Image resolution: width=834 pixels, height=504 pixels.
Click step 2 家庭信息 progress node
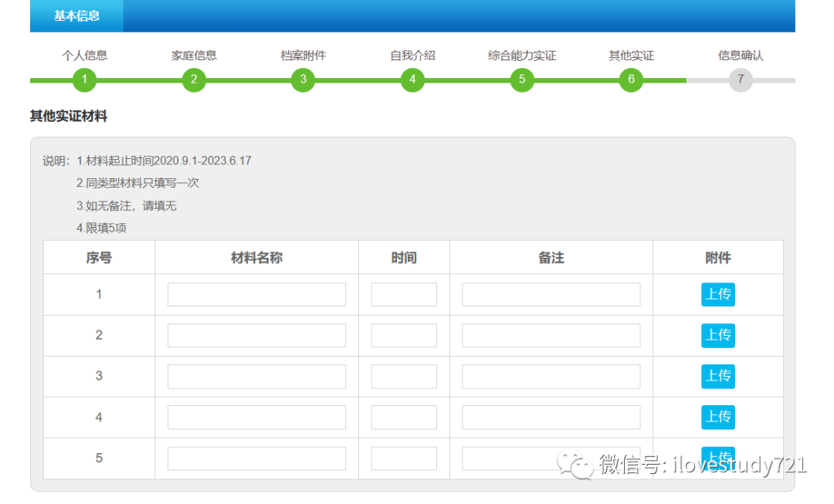[x=194, y=79]
